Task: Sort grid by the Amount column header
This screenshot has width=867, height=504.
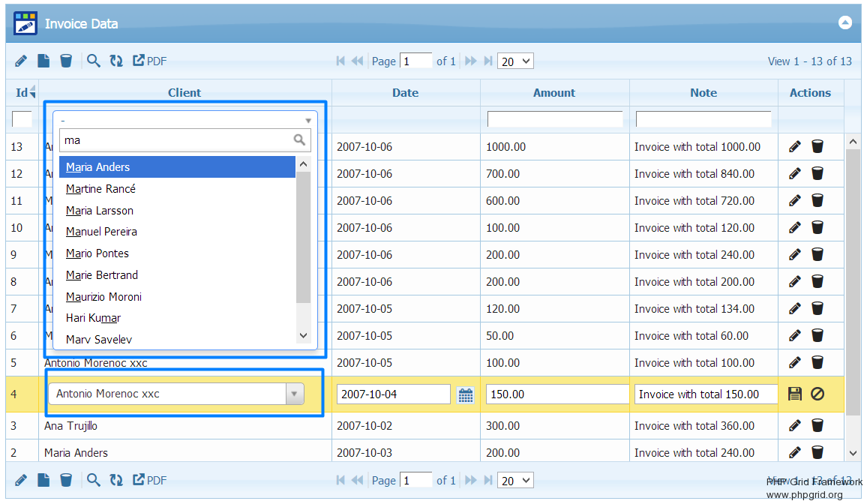Action: click(x=554, y=93)
